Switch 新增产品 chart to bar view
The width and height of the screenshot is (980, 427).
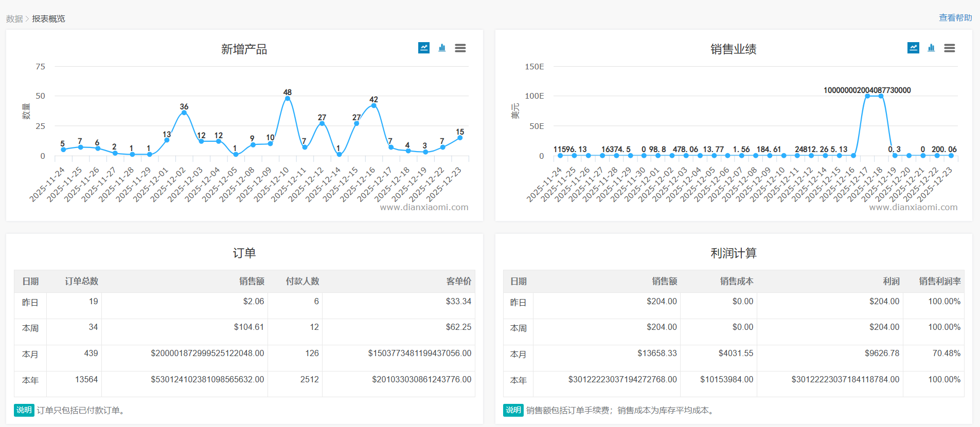(442, 48)
